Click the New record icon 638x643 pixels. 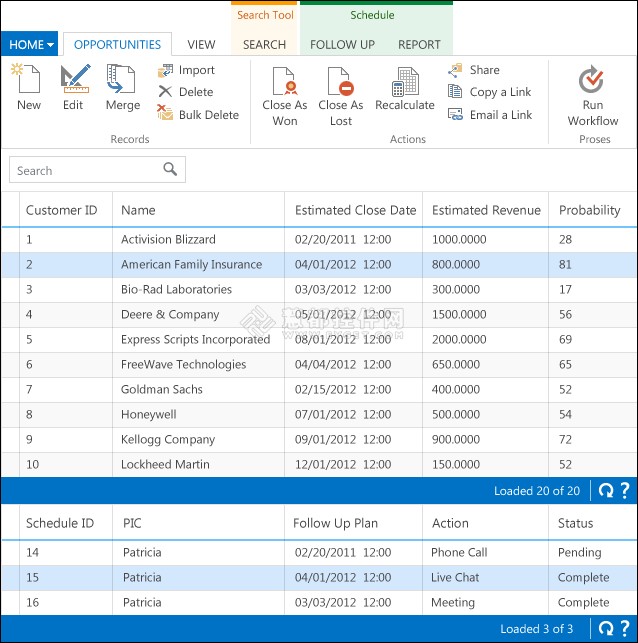point(27,78)
